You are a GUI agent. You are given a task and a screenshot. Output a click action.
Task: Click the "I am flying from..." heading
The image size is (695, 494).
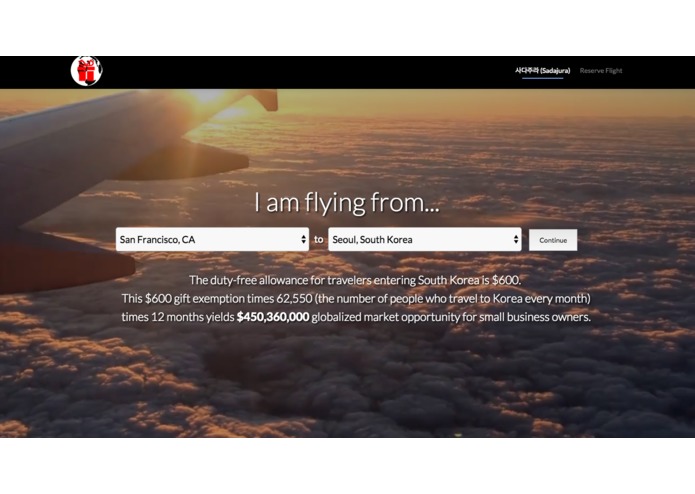point(347,203)
